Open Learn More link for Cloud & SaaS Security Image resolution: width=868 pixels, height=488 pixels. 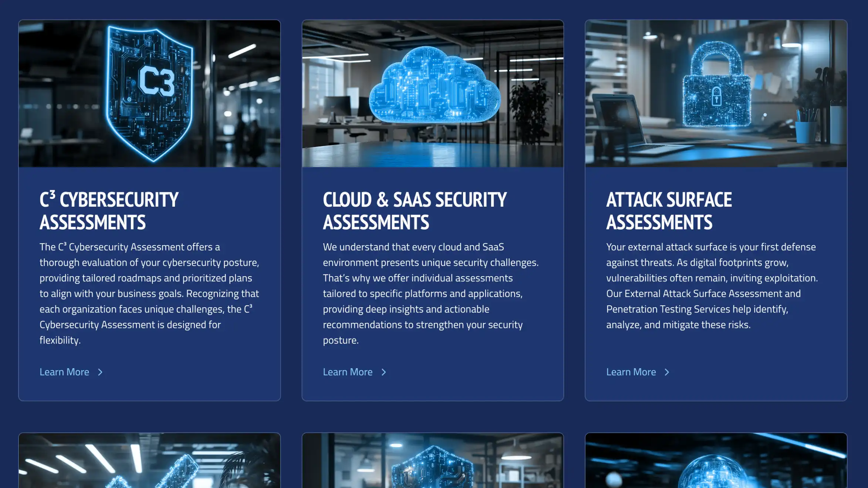[x=348, y=372]
